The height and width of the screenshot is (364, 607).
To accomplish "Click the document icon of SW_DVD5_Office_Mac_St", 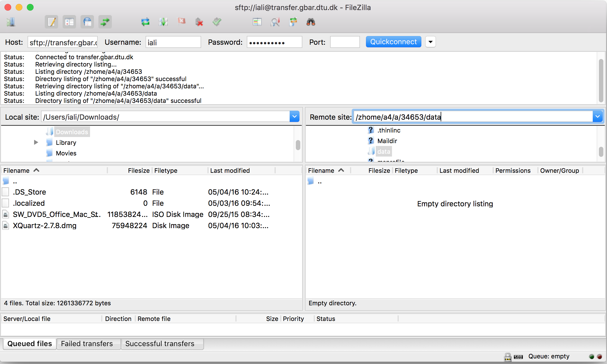I will [6, 214].
